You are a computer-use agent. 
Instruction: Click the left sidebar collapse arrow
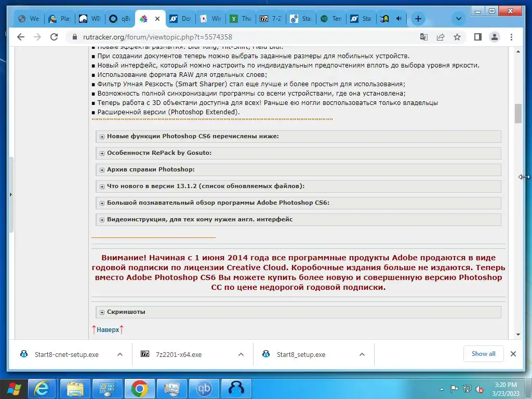point(11,195)
